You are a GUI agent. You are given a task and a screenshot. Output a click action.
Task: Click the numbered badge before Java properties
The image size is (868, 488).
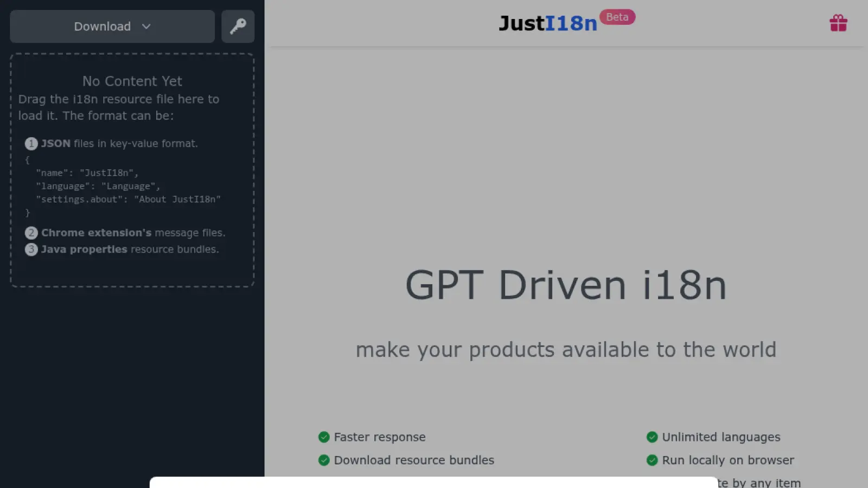tap(31, 249)
